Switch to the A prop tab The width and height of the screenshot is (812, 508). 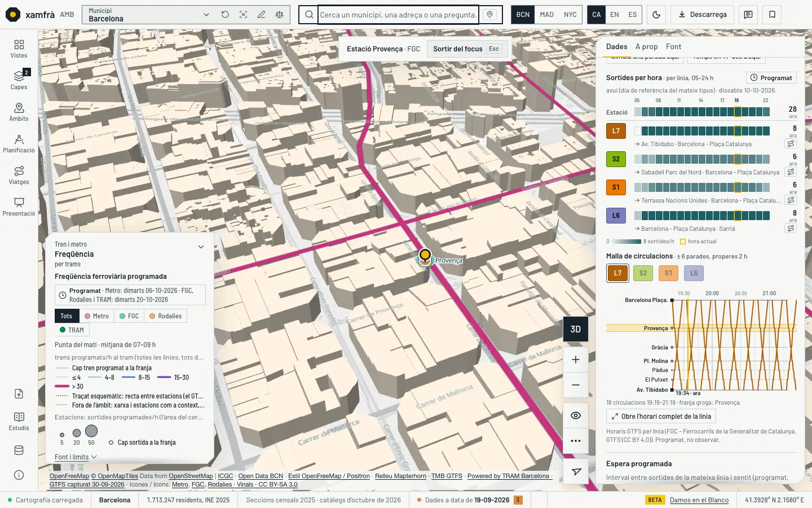(646, 47)
